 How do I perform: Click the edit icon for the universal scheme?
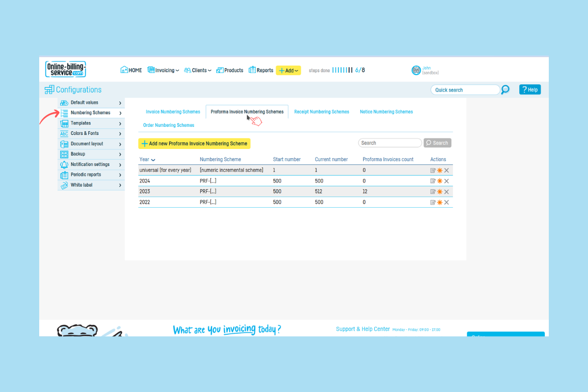coord(433,170)
